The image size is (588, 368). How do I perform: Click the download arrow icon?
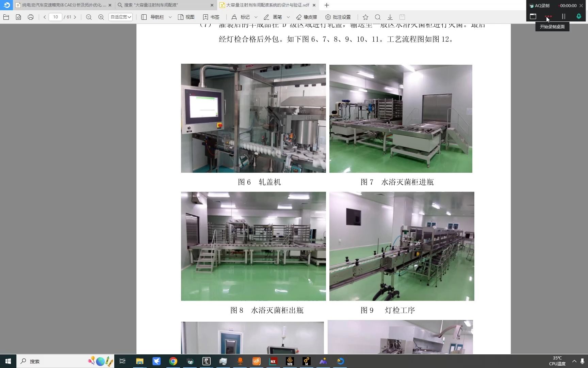pos(390,17)
